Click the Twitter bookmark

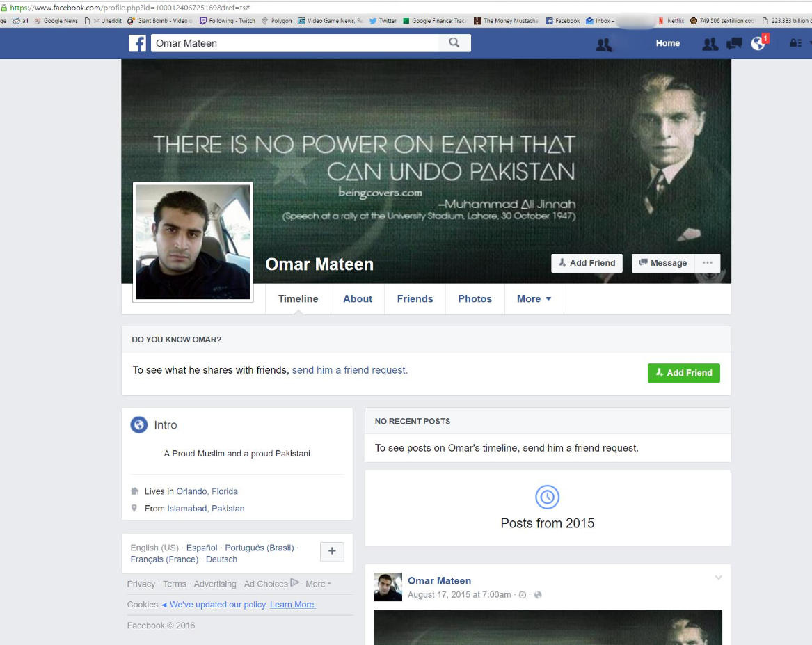pos(383,21)
